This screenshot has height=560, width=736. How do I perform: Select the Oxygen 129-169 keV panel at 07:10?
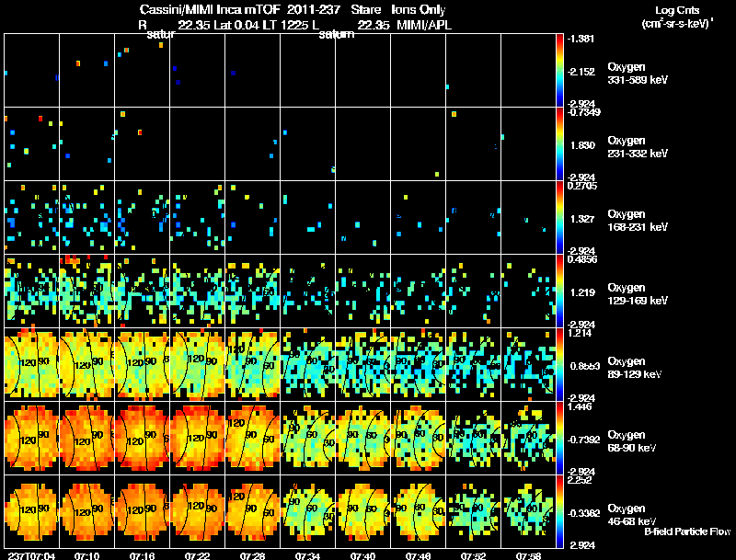[86, 291]
